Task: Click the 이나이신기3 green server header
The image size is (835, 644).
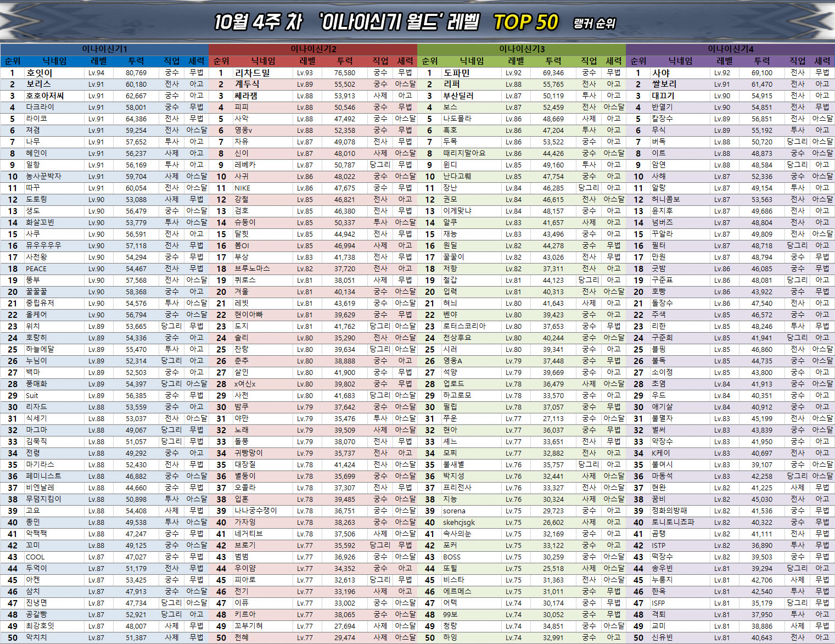Action: 522,49
